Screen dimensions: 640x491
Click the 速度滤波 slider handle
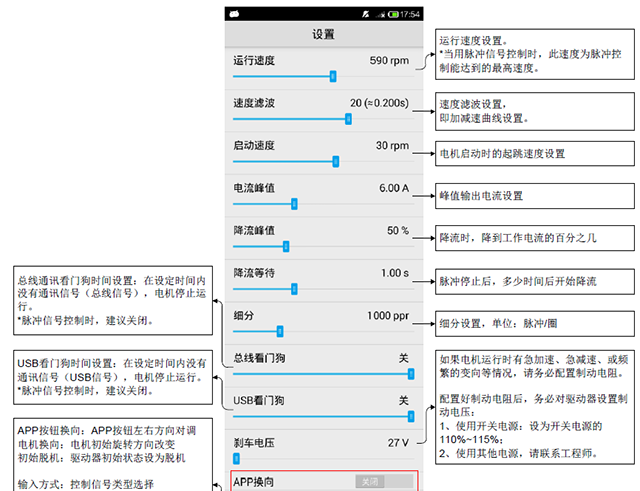click(x=349, y=119)
